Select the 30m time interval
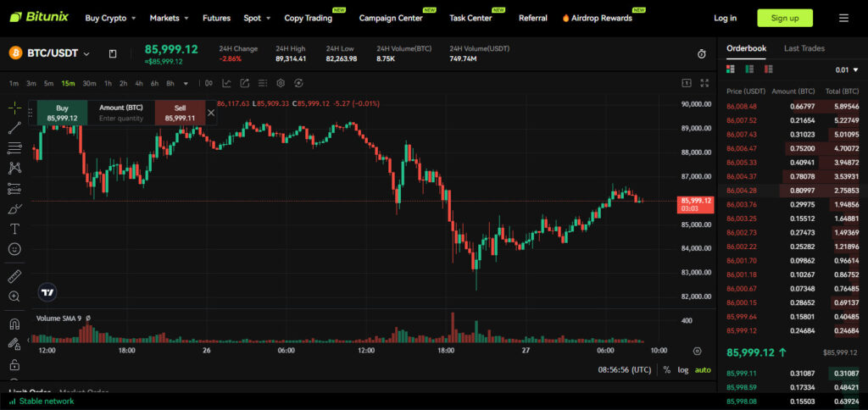 pos(89,84)
